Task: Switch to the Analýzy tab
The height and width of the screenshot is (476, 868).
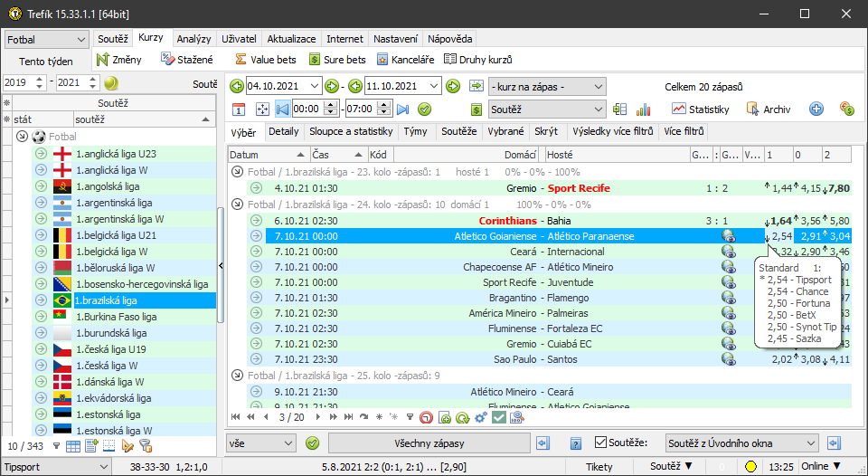Action: click(193, 39)
